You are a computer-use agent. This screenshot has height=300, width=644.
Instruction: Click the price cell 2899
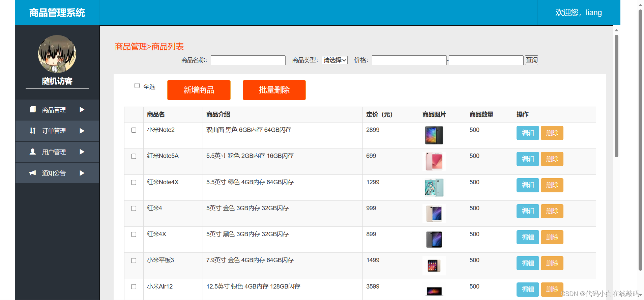pyautogui.click(x=373, y=130)
